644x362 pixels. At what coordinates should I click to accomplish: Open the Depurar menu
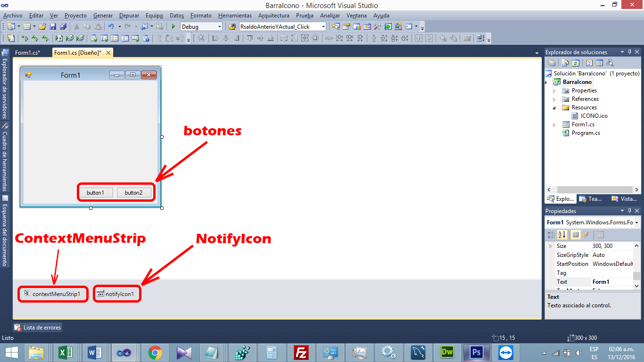point(129,15)
